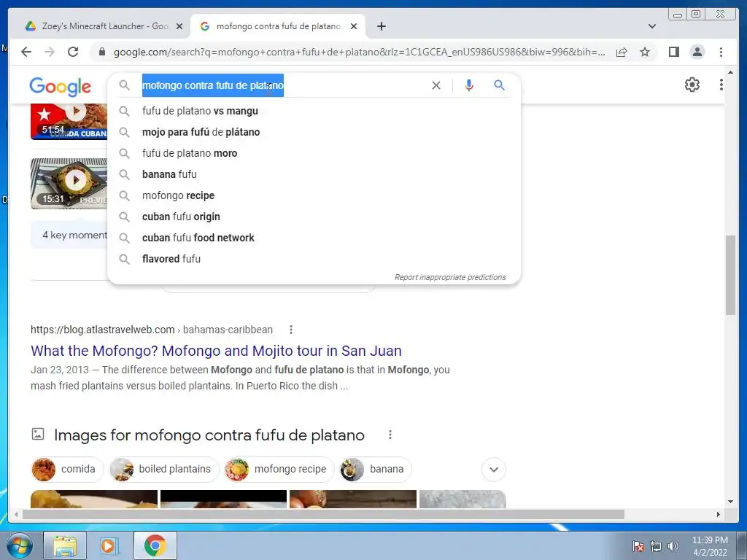Choose suggestion cuban fufu origin
This screenshot has width=747, height=560.
pyautogui.click(x=314, y=217)
